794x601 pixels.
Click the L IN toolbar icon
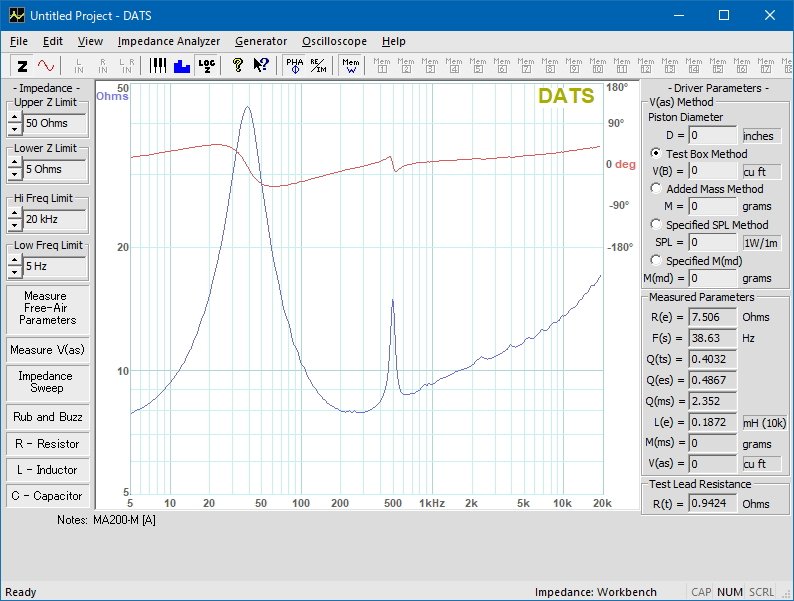coord(78,66)
